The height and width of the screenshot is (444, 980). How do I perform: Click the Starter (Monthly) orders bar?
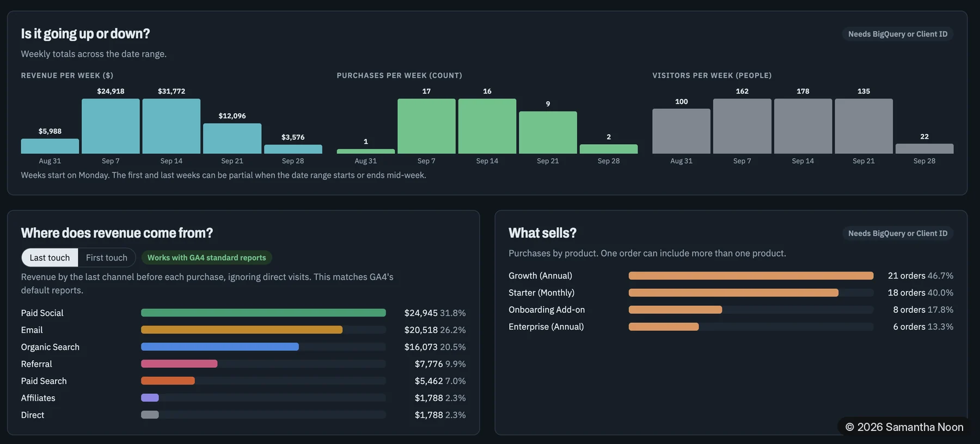[x=733, y=293]
